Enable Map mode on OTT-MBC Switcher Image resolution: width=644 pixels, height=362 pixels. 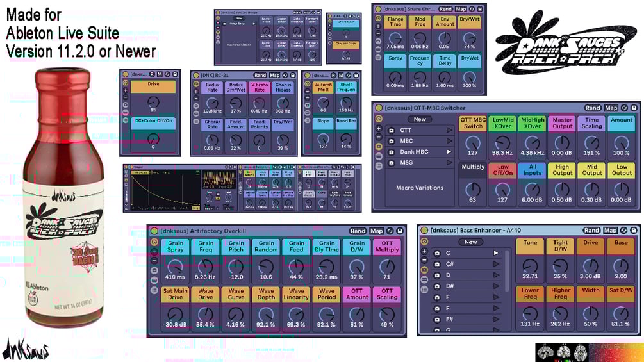611,108
